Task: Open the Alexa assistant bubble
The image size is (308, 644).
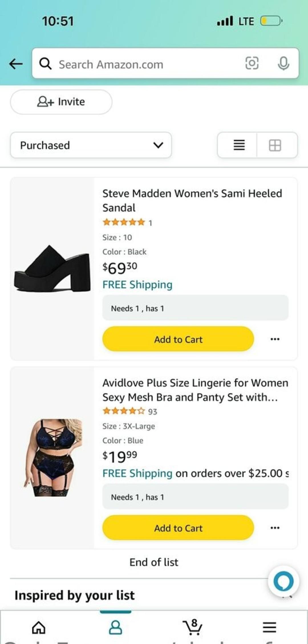Action: 283,581
